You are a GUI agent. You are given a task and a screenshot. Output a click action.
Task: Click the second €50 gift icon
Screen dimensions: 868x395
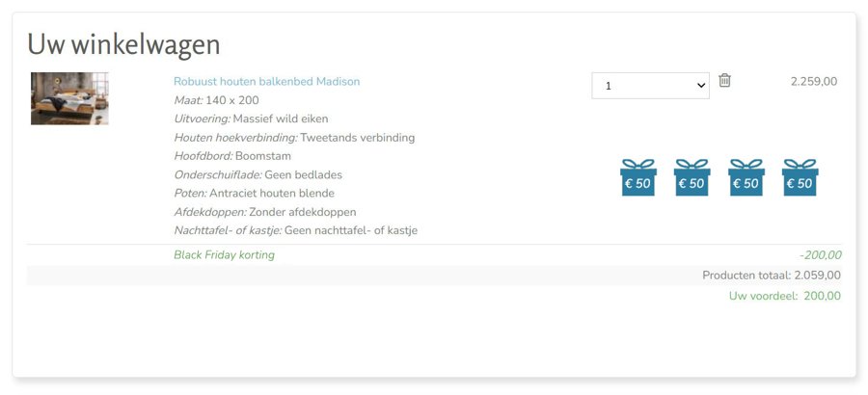coord(692,178)
